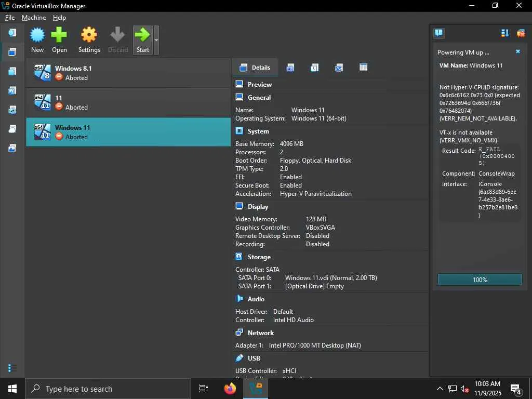Select the Windows 8.1 virtual machine
Screen dimensions: 532x399
tap(128, 73)
